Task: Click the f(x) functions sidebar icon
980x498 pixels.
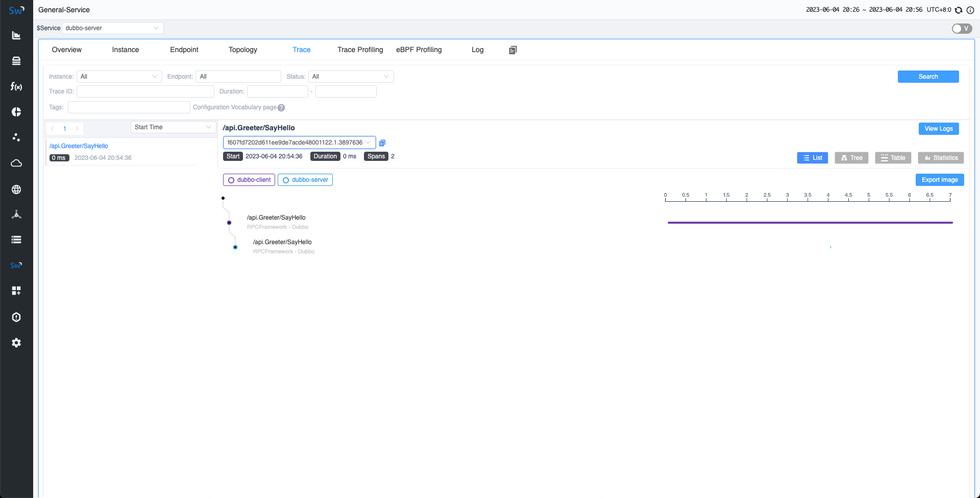Action: pyautogui.click(x=16, y=86)
